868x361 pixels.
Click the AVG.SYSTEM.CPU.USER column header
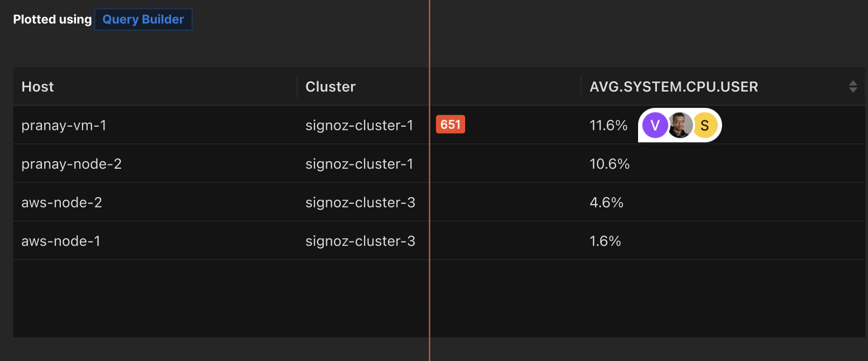[674, 86]
